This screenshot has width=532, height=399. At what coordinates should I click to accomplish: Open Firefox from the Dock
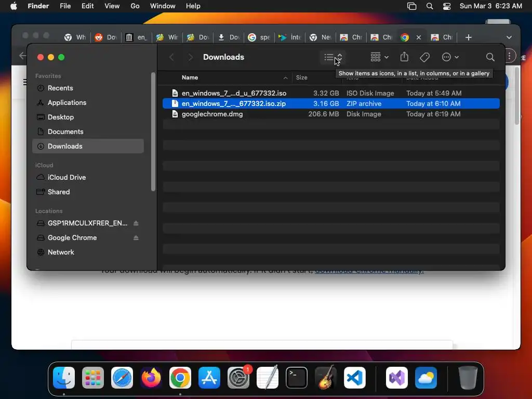coord(151,378)
